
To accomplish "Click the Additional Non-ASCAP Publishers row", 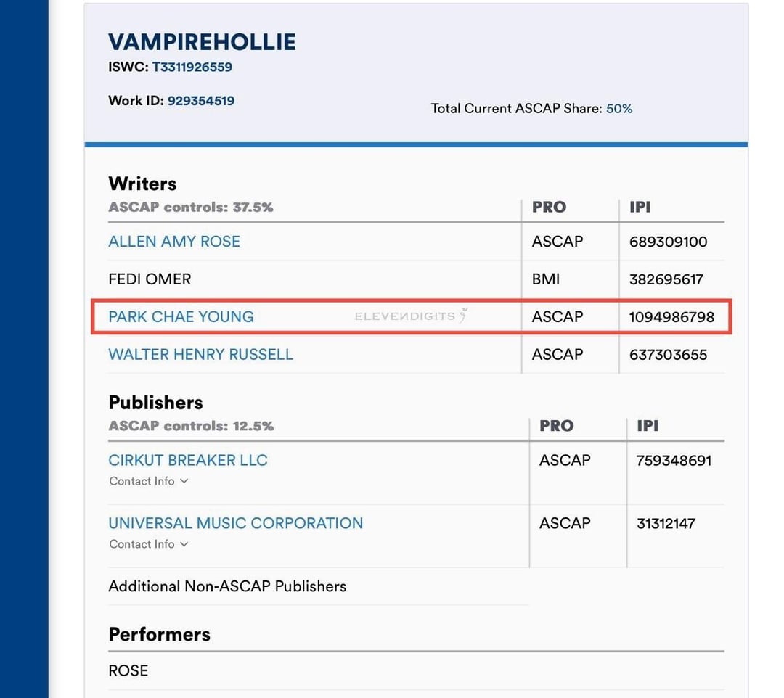I will [x=318, y=586].
